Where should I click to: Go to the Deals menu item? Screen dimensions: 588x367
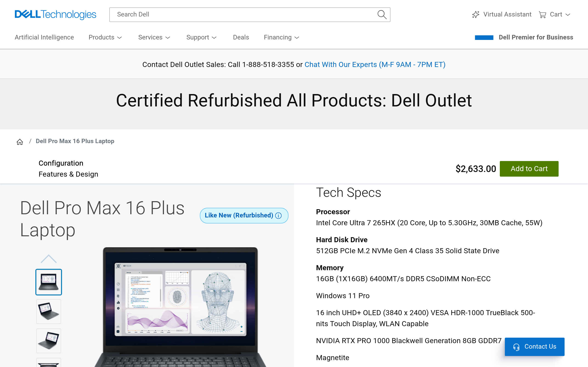tap(241, 37)
